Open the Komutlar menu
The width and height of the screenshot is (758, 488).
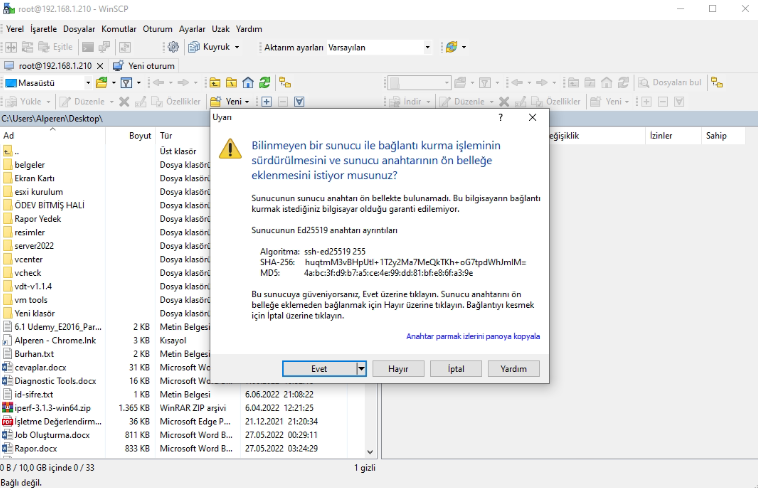(x=118, y=29)
